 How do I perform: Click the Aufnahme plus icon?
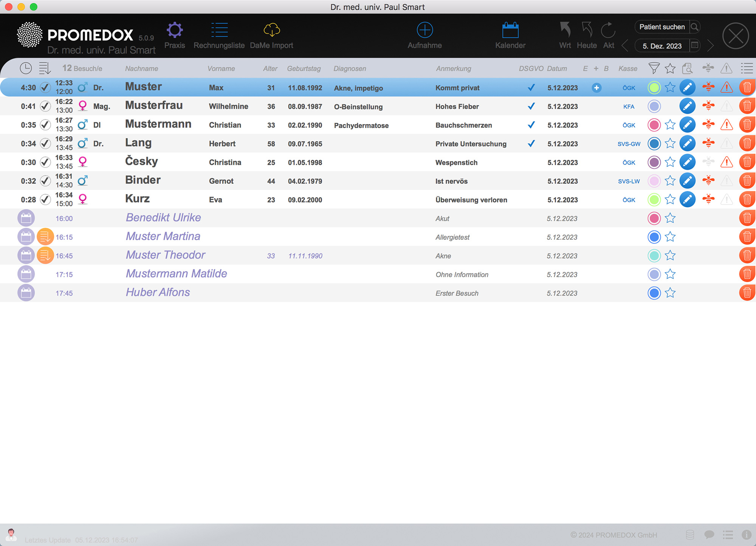425,30
